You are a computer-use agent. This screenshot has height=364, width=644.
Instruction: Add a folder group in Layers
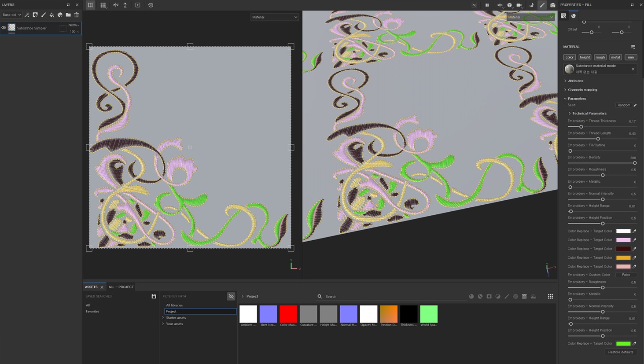[68, 15]
